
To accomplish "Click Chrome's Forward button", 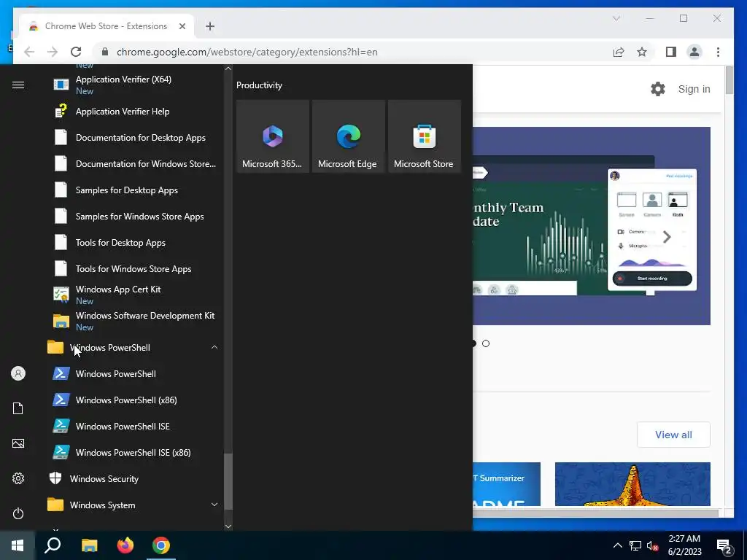I will pos(53,52).
